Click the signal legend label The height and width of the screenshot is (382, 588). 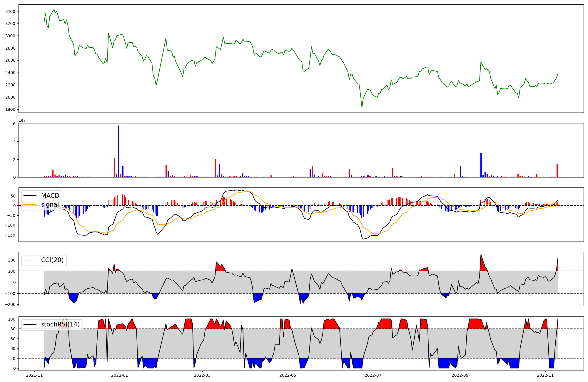(x=50, y=205)
